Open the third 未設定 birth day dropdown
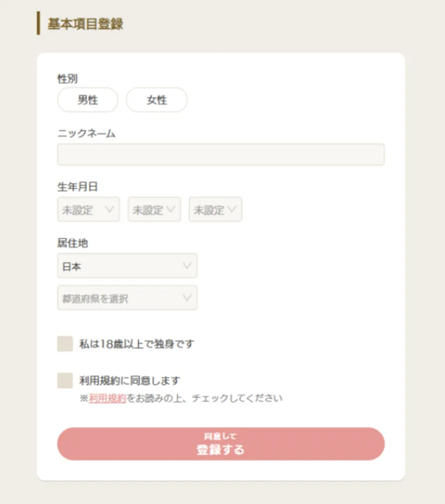The width and height of the screenshot is (445, 504). click(215, 209)
